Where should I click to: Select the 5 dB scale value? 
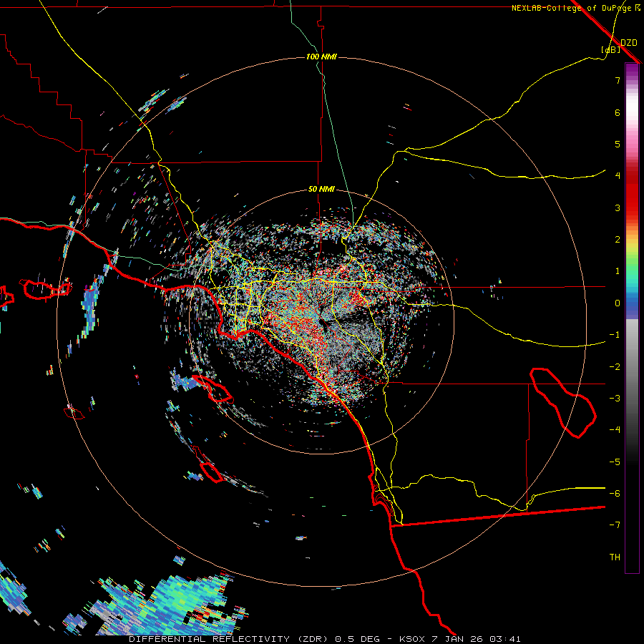(618, 144)
